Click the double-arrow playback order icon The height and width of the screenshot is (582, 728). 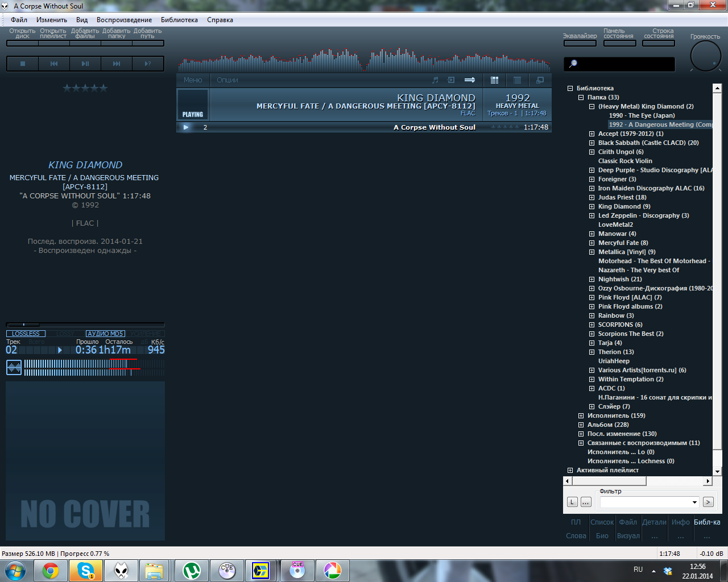point(470,80)
